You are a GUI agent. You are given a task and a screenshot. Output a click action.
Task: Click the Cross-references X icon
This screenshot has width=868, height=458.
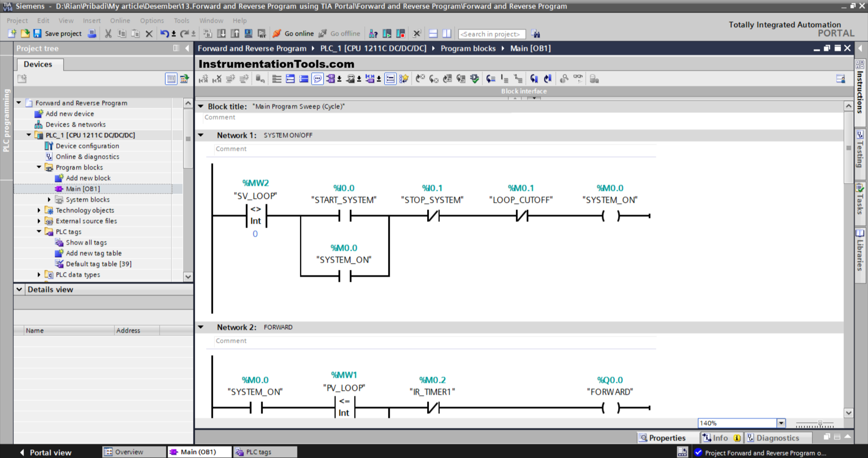[417, 33]
